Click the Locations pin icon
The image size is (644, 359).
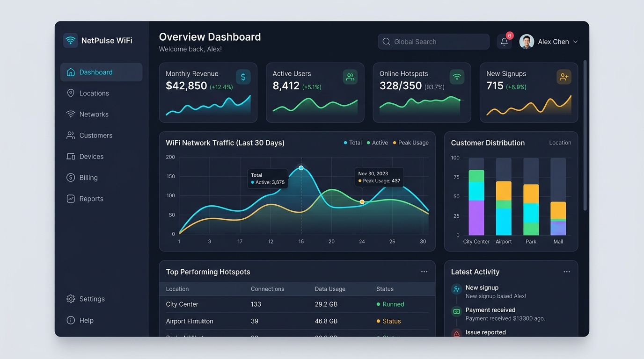71,93
